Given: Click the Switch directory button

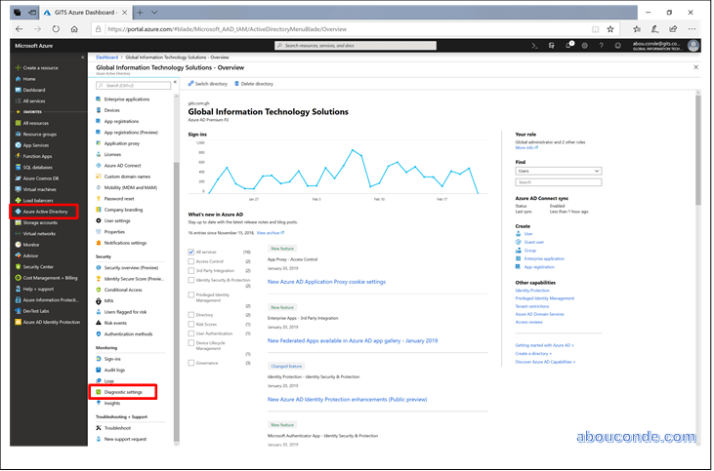Looking at the screenshot, I should 210,84.
